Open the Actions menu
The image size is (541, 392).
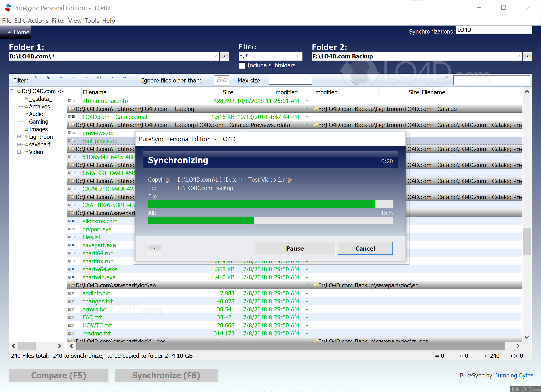point(38,21)
